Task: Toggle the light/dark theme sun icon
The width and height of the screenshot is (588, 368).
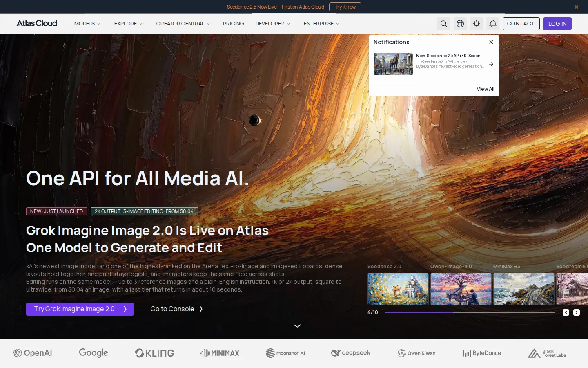Action: coord(477,24)
